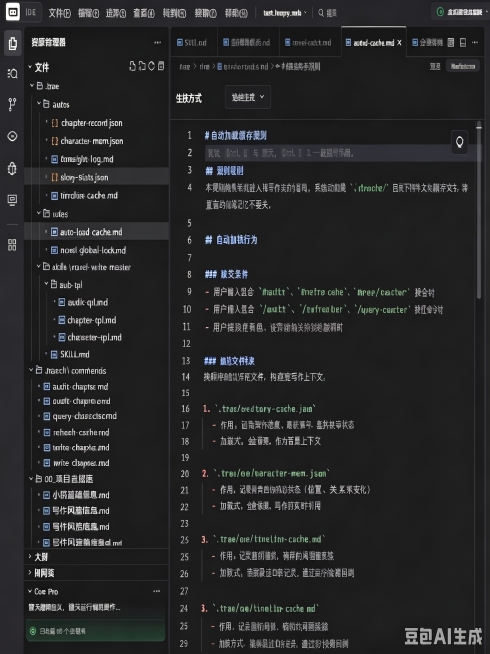Viewport: 490px width, 654px height.
Task: Click the green status bar at sidebar bottom
Action: click(x=95, y=631)
